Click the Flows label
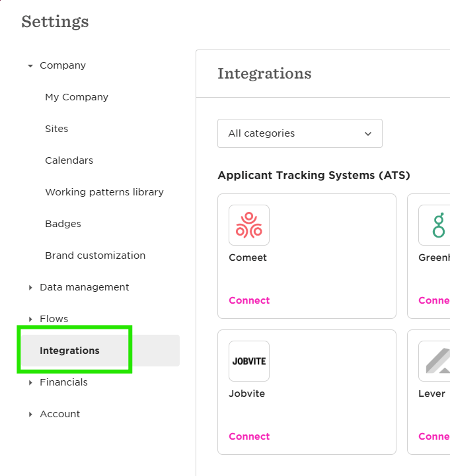Image resolution: width=450 pixels, height=476 pixels. point(54,319)
